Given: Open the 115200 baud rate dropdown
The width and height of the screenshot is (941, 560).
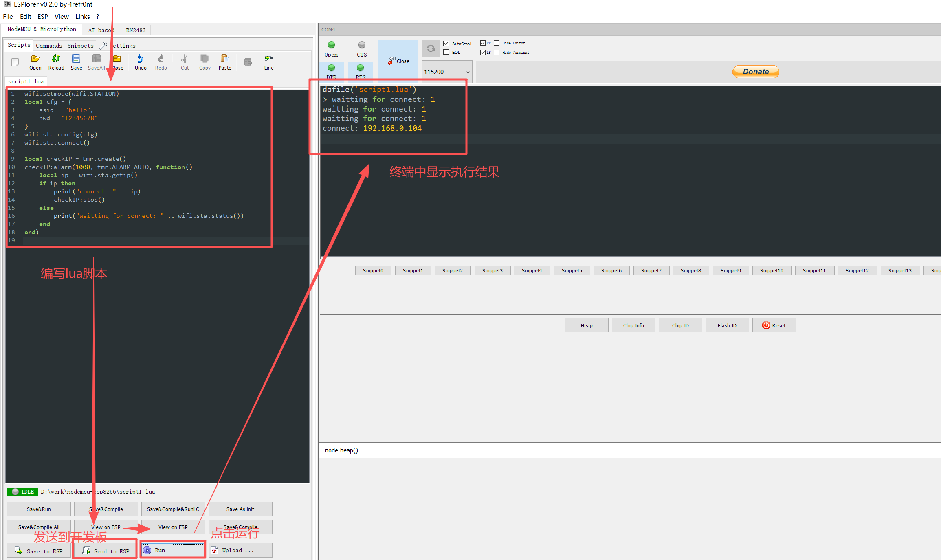Looking at the screenshot, I should point(447,72).
